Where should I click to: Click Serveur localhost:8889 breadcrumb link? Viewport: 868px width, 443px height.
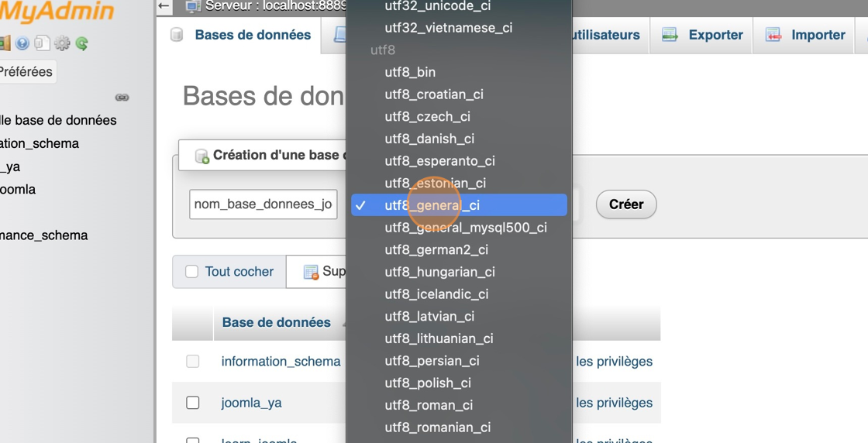point(276,6)
